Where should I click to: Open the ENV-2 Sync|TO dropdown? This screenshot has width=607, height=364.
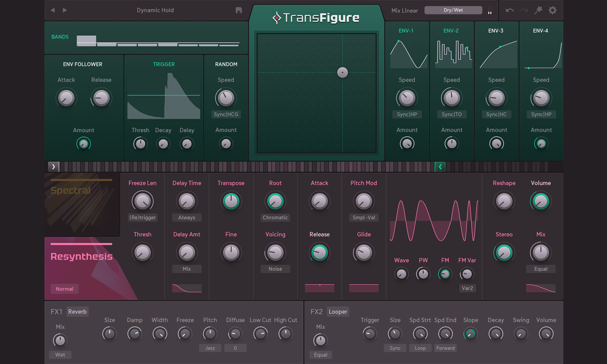click(x=452, y=114)
